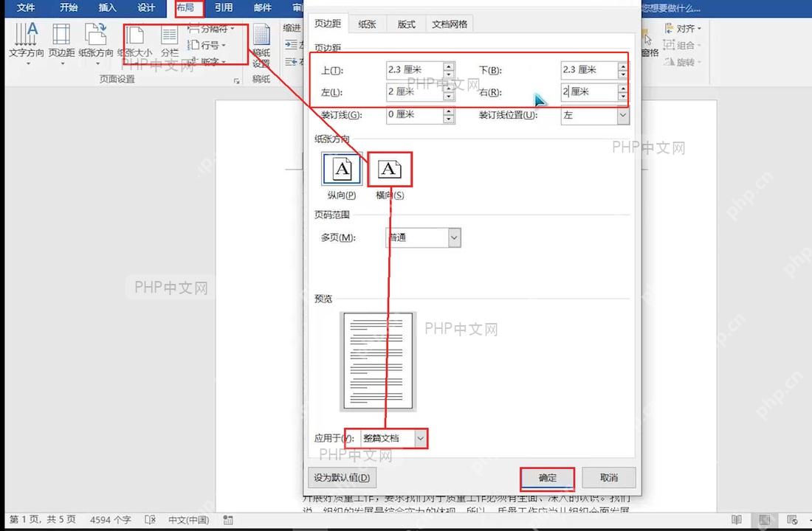Decrease the left margin with spinner
The width and height of the screenshot is (812, 531).
tap(449, 97)
